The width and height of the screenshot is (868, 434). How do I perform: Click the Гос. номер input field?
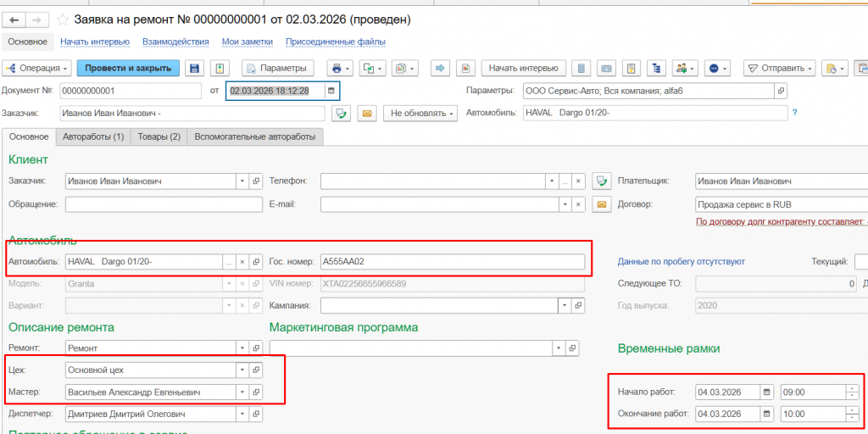(453, 262)
